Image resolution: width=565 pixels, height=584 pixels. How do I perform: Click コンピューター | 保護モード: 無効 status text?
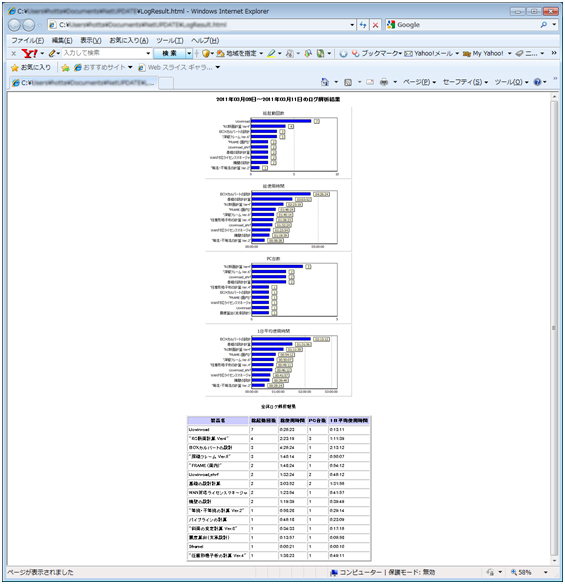(387, 572)
